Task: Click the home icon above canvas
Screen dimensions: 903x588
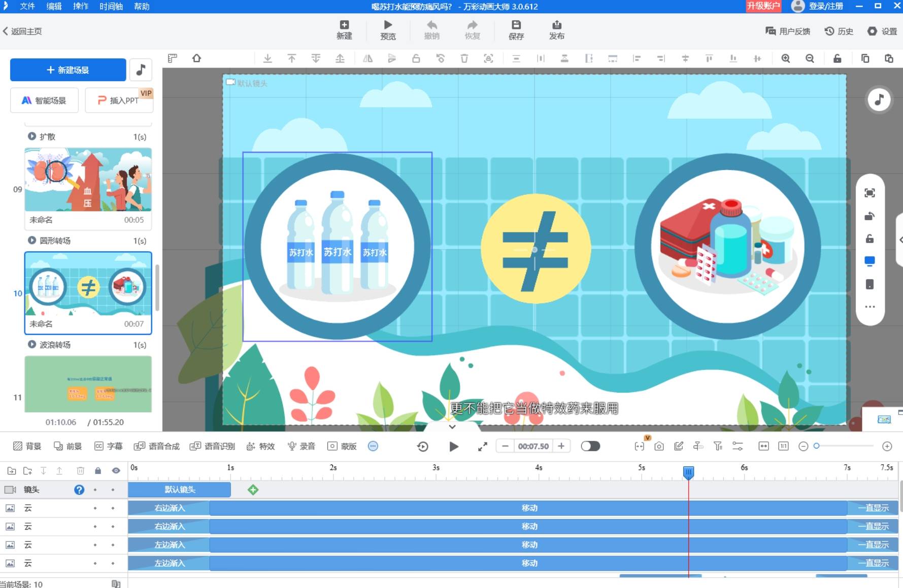Action: coord(196,59)
